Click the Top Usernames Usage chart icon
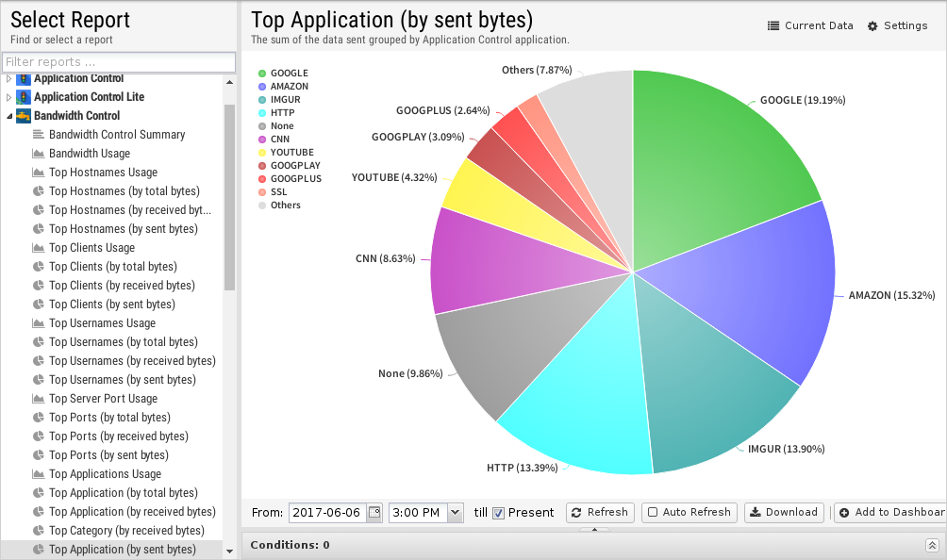Image resolution: width=947 pixels, height=560 pixels. coord(38,322)
